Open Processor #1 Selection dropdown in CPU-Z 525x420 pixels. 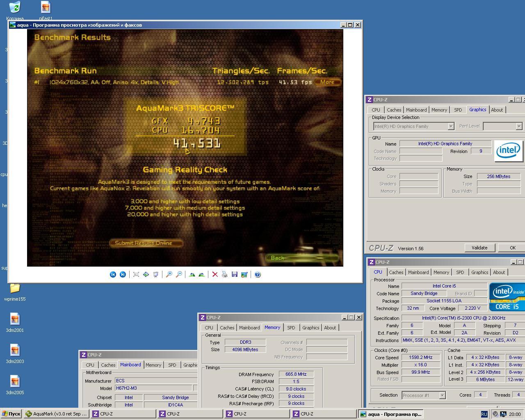tap(423, 395)
